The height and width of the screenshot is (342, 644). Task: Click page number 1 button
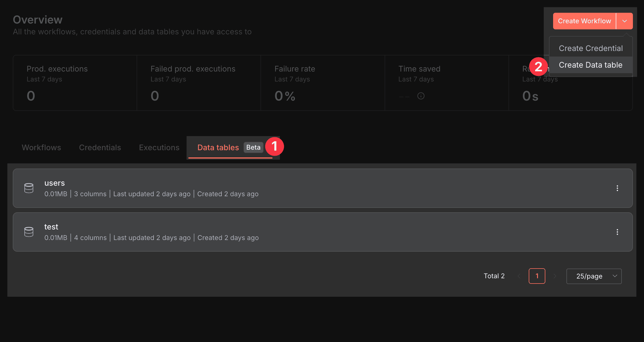click(537, 276)
